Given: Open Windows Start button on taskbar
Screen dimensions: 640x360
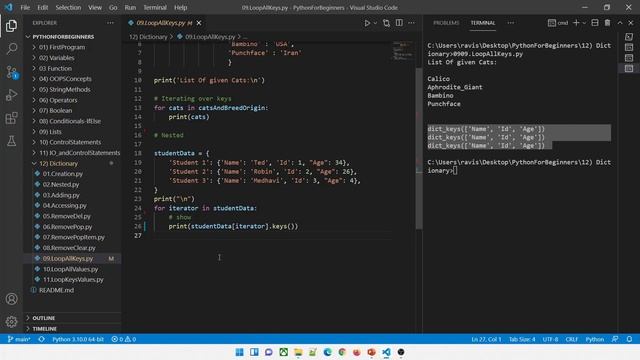Looking at the screenshot, I should pos(240,352).
